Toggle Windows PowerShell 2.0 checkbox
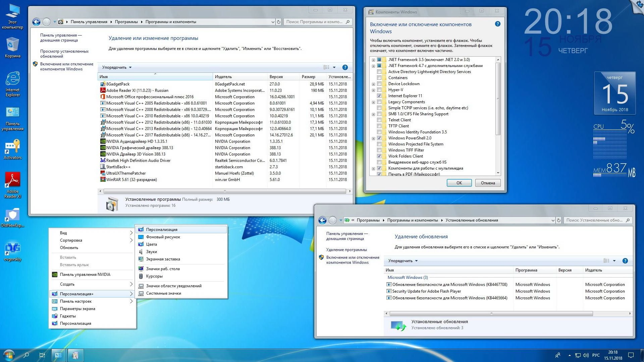 pyautogui.click(x=379, y=138)
